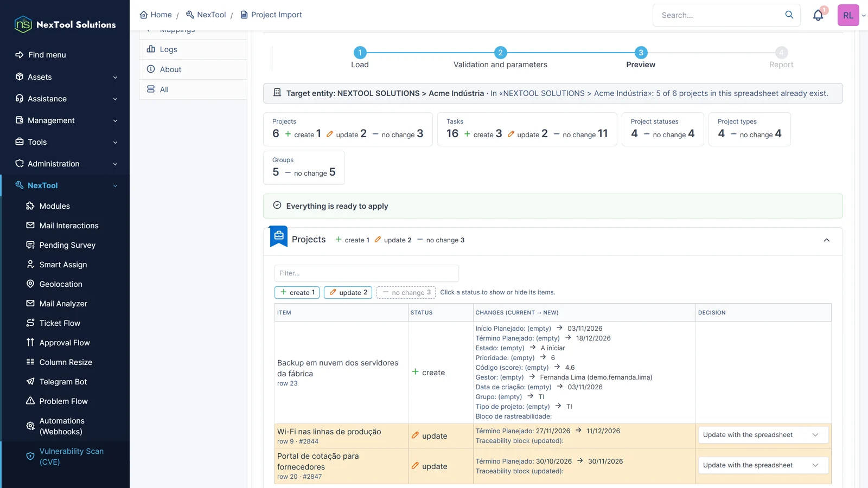Image resolution: width=868 pixels, height=488 pixels.
Task: Expand the Management menu
Action: pos(65,120)
